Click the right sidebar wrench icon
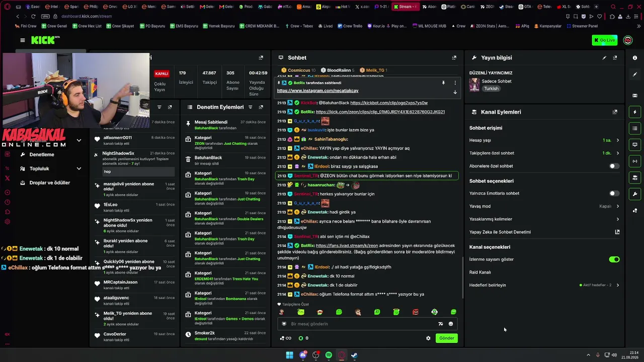Viewport: 644px width, 362px height. (x=635, y=194)
